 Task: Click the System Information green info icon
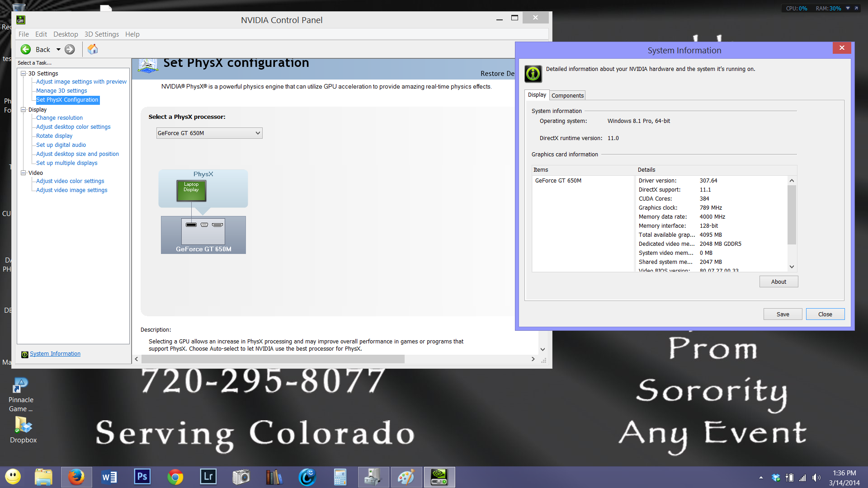(533, 73)
